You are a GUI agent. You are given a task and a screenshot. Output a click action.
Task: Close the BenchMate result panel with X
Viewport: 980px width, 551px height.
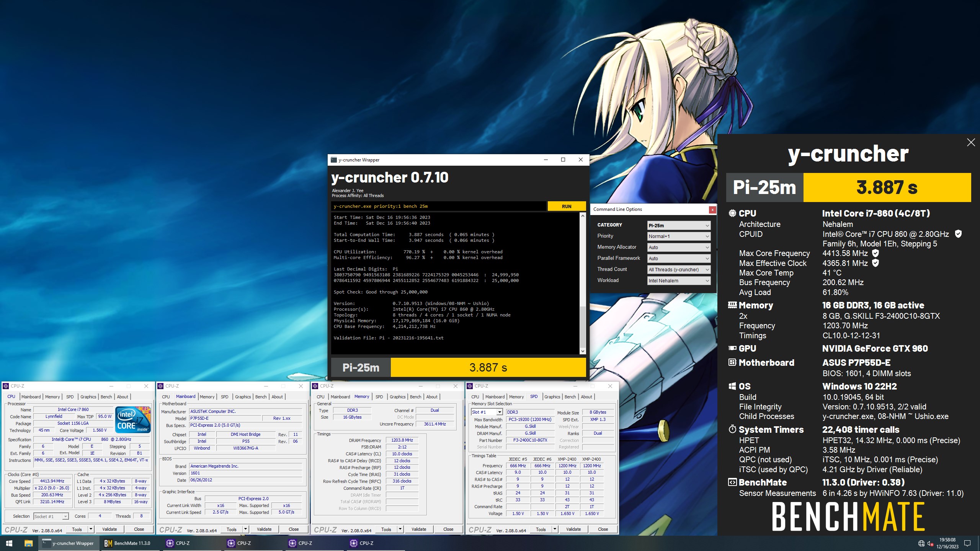971,142
